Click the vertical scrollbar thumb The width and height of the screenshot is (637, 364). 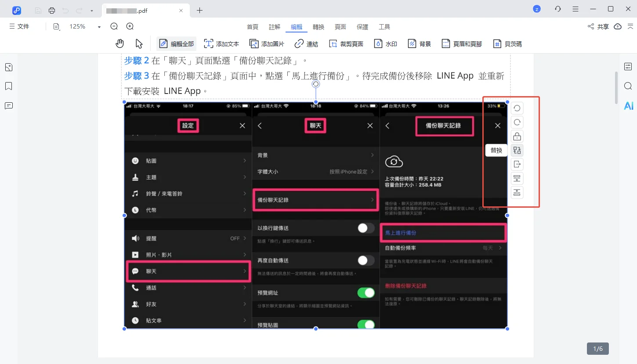tap(616, 88)
